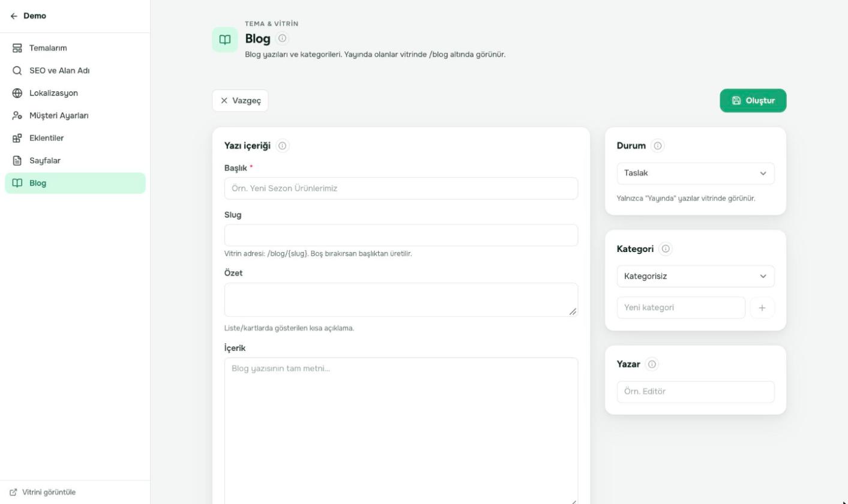Show info for Yazı içeriği
Image resolution: width=848 pixels, height=504 pixels.
point(282,146)
